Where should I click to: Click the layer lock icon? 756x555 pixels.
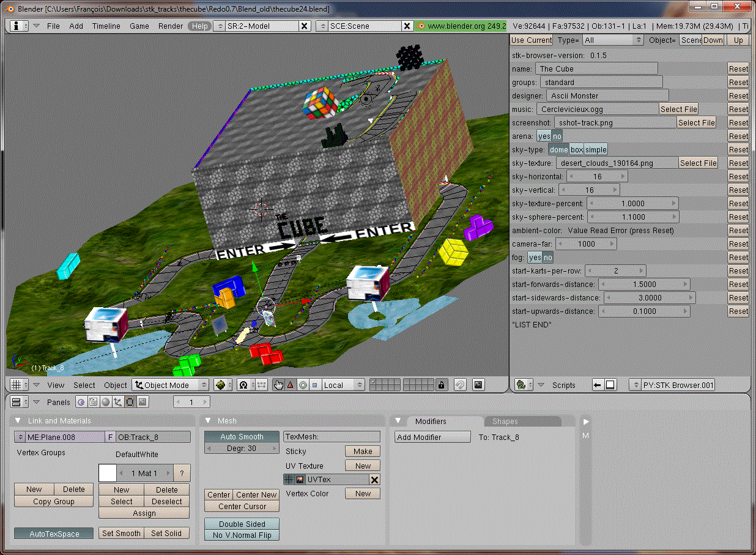(x=441, y=385)
